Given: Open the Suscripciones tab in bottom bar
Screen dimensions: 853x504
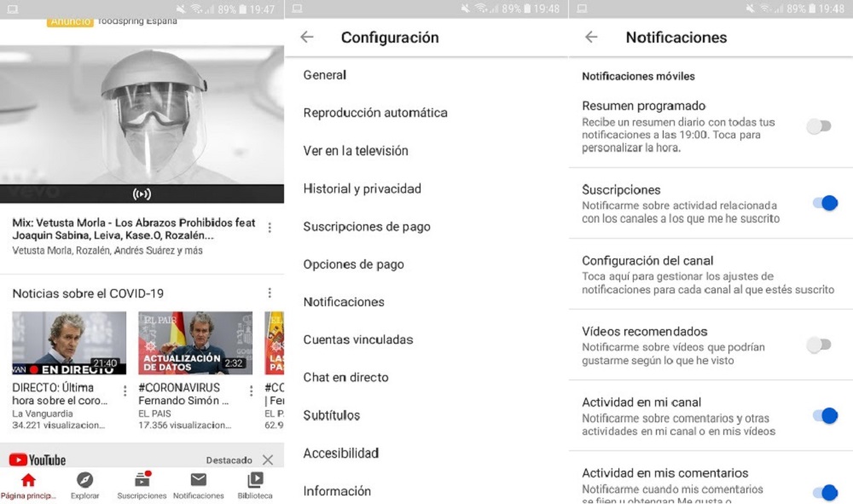Looking at the screenshot, I should click(142, 486).
